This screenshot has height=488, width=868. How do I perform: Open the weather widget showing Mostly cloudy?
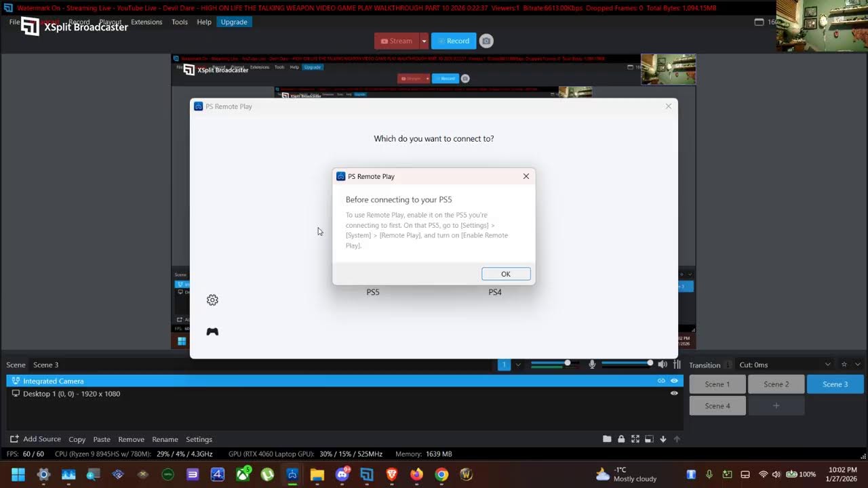pos(627,474)
